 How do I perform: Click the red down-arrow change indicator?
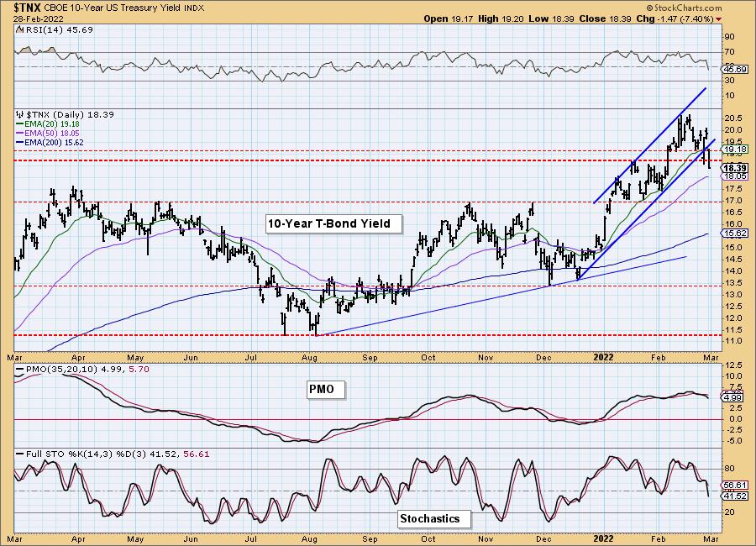pyautogui.click(x=719, y=19)
